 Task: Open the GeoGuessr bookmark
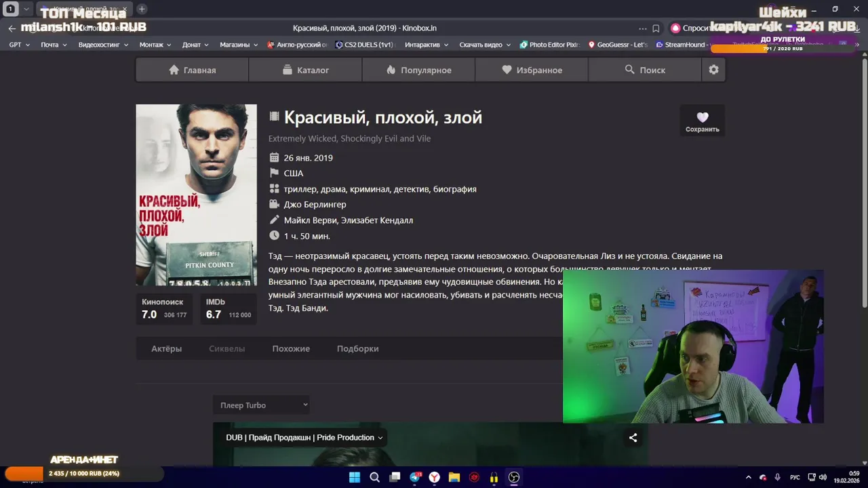point(618,45)
